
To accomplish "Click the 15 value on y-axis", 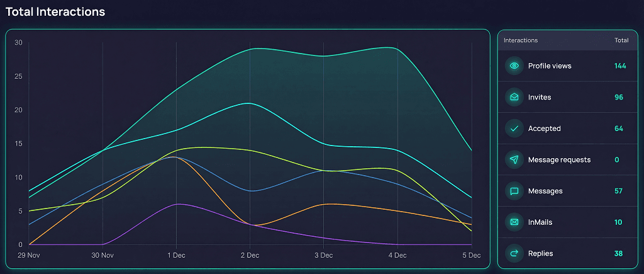I will coord(18,144).
